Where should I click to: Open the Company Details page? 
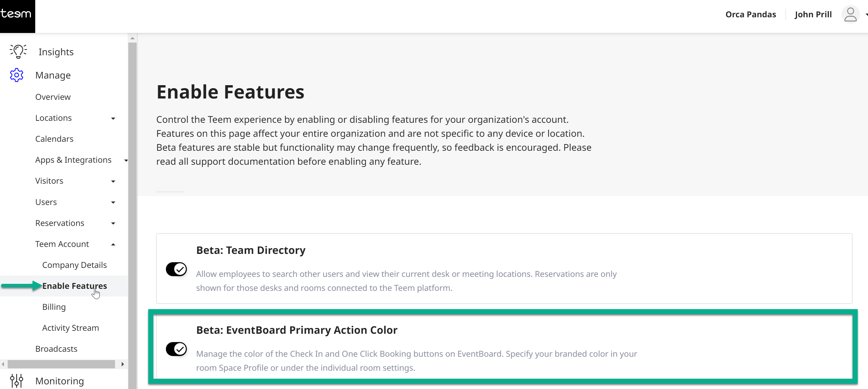coord(74,265)
